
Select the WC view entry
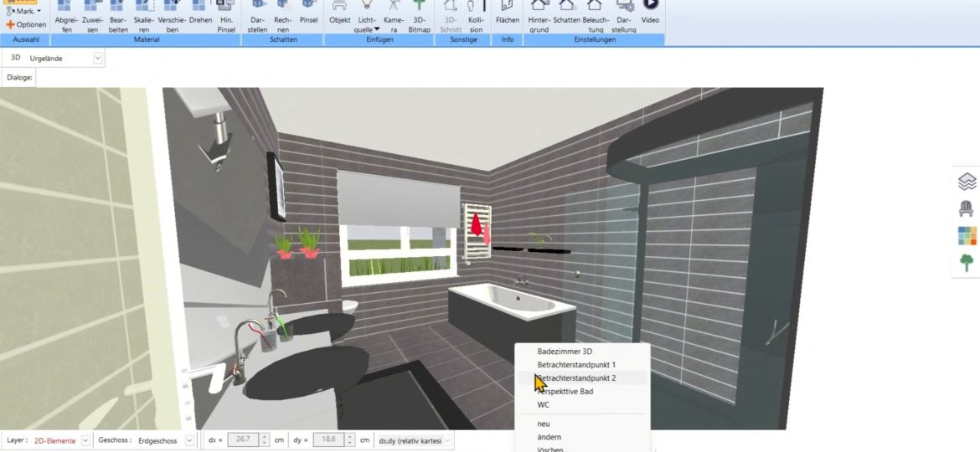click(x=543, y=404)
